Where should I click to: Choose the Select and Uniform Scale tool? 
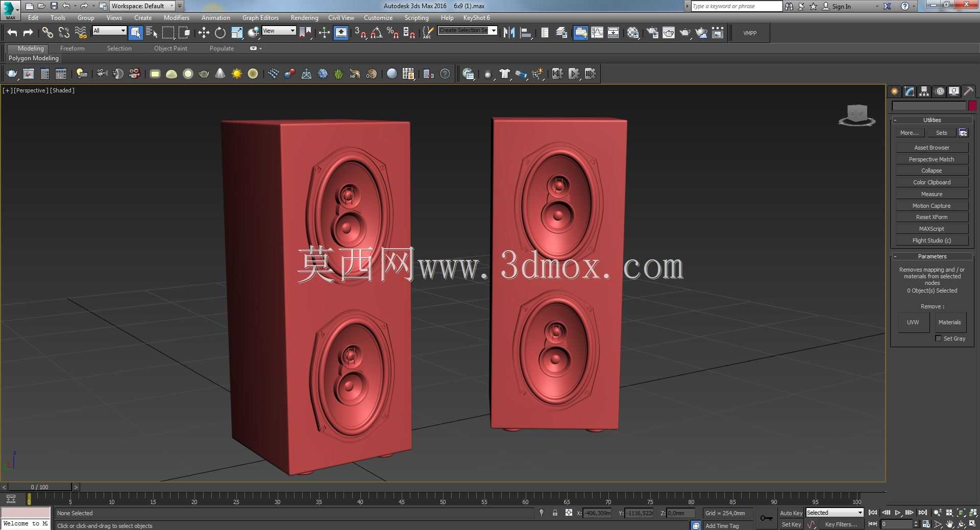coord(237,33)
